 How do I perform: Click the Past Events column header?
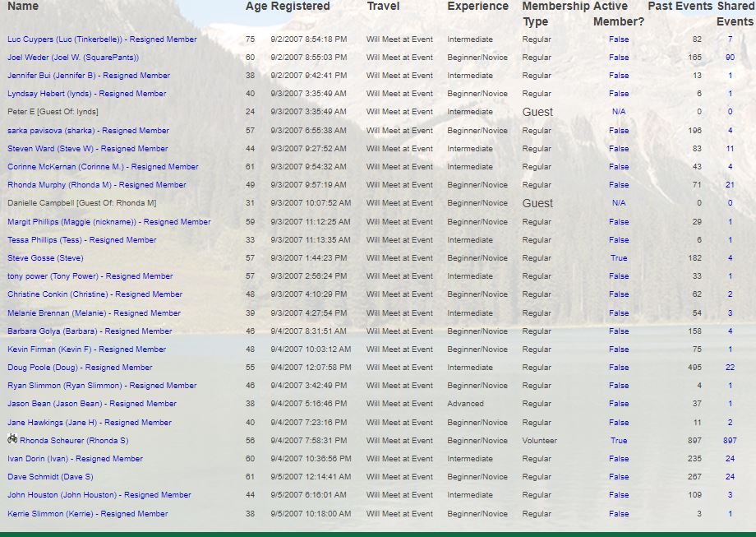coord(680,7)
